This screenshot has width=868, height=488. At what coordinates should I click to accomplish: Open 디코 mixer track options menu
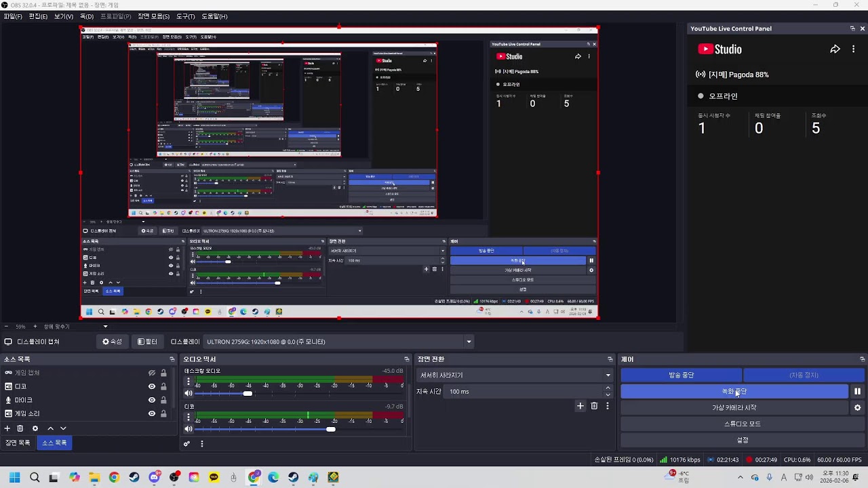coord(189,417)
